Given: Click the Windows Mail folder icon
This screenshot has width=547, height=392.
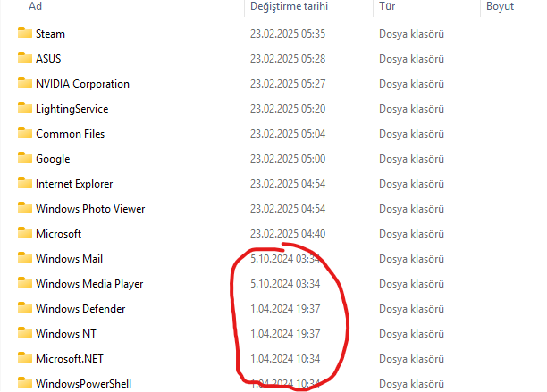Looking at the screenshot, I should [24, 258].
